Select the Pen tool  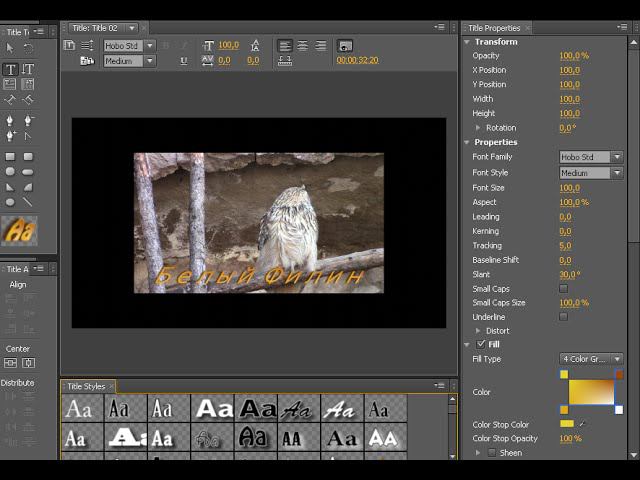pyautogui.click(x=10, y=121)
